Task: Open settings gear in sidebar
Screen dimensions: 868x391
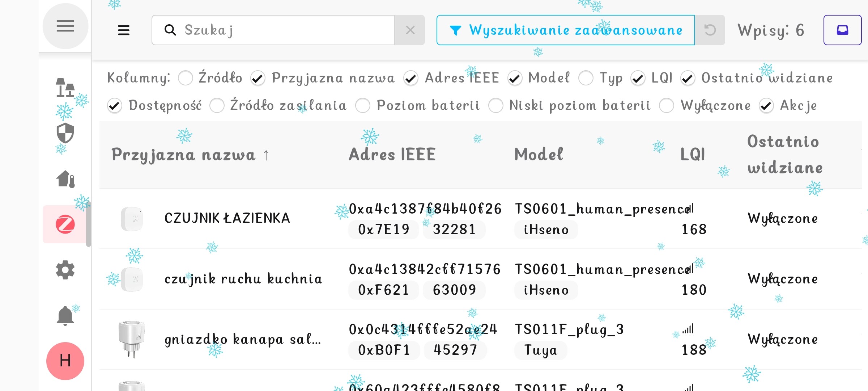Action: click(x=65, y=270)
